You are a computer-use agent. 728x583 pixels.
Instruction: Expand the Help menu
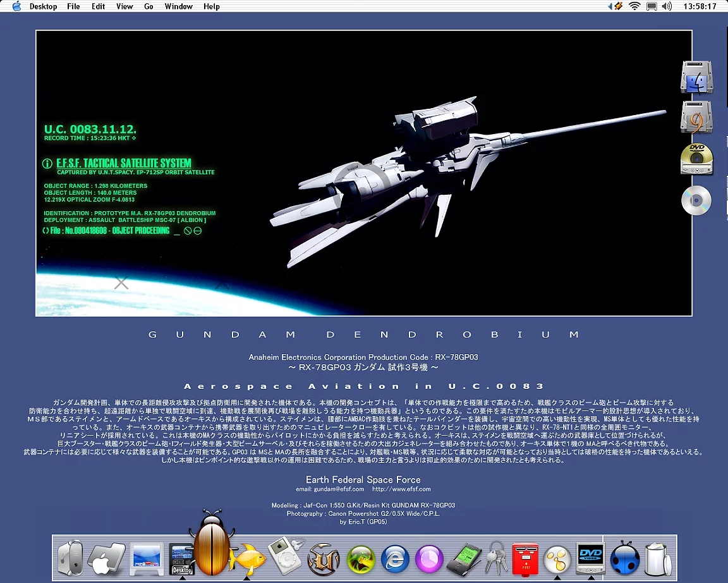(212, 6)
